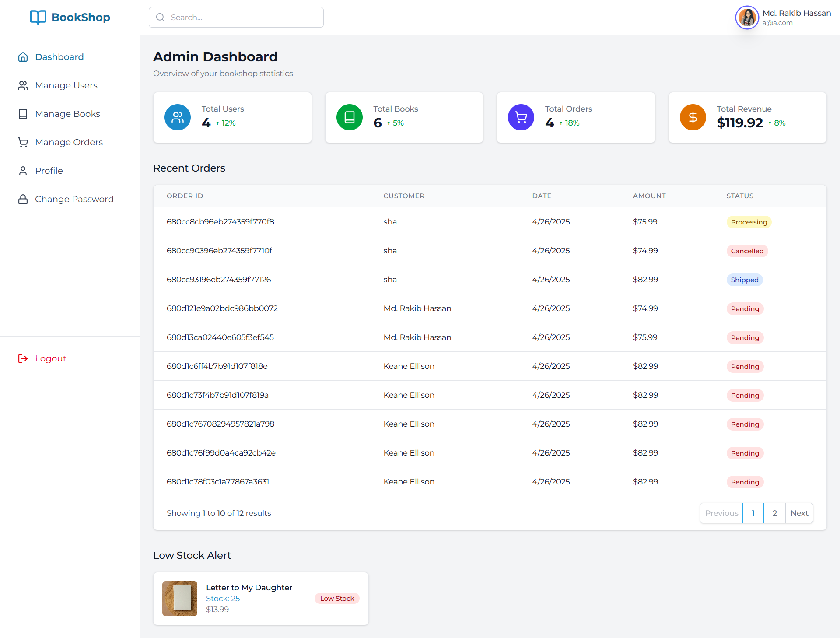Screen dimensions: 840x638
Task: Click the BookShop open-book logo icon
Action: click(x=38, y=17)
